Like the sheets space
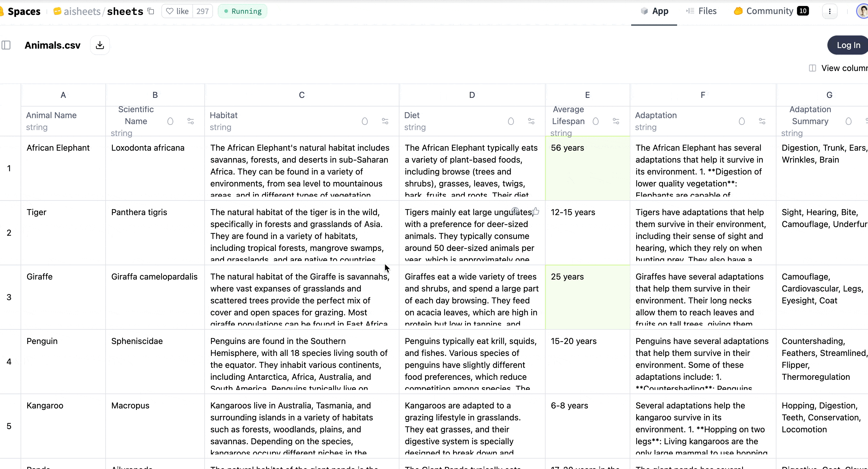The width and height of the screenshot is (868, 469). coord(177,11)
